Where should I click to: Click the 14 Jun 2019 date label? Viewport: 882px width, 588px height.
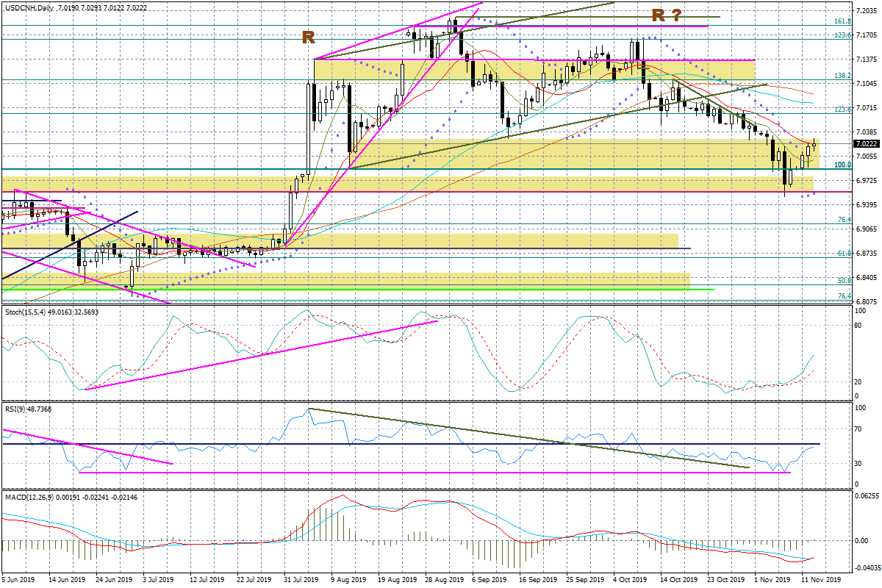68,581
